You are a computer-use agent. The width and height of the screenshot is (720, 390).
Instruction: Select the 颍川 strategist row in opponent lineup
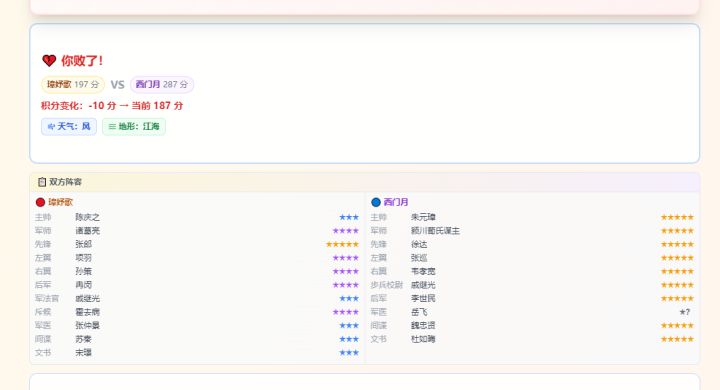tap(532, 231)
